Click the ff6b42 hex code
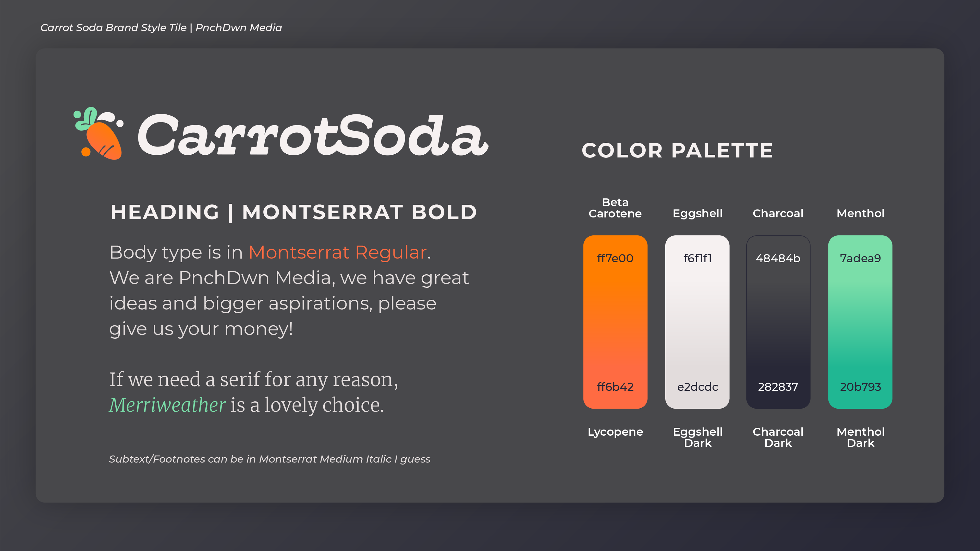The image size is (980, 551). pyautogui.click(x=615, y=387)
